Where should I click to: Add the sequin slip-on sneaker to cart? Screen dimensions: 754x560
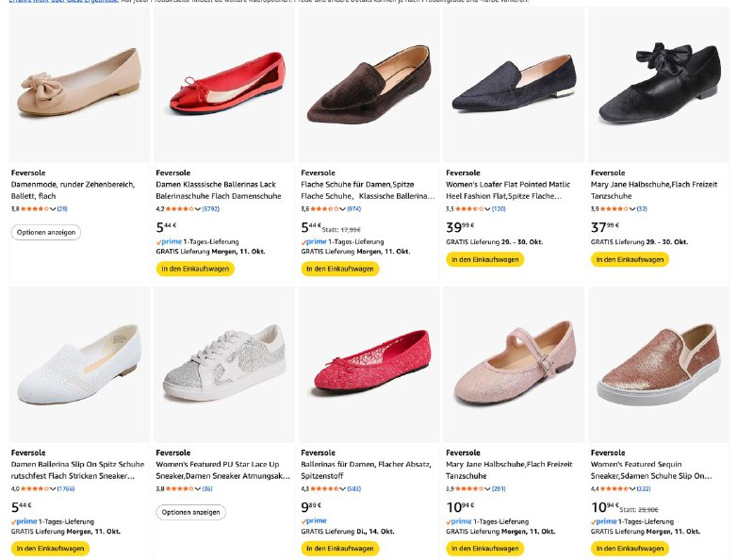click(x=630, y=548)
